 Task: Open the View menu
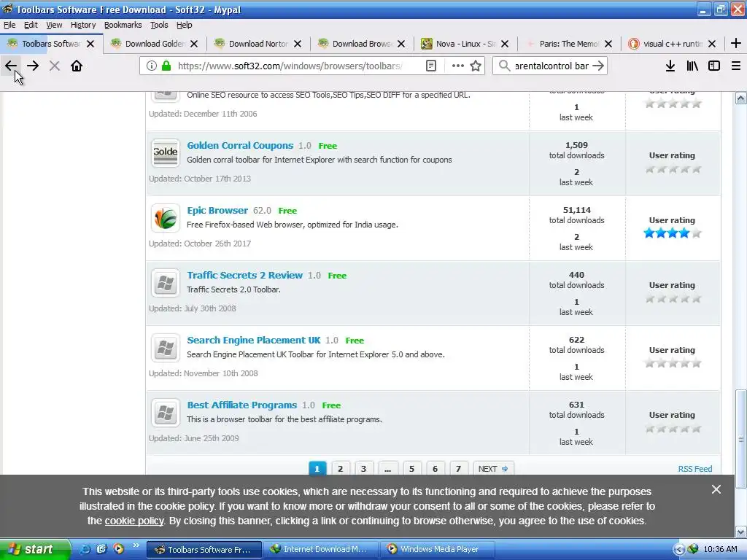pyautogui.click(x=54, y=25)
